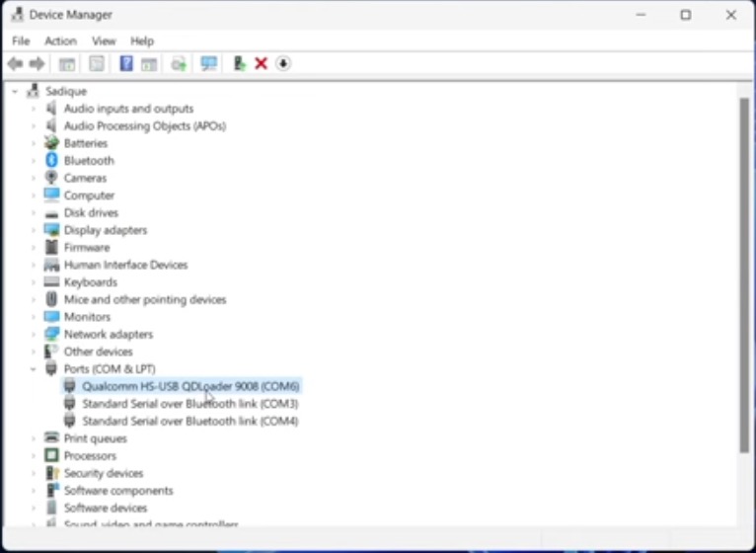Click the Show/Hide console tree toolbar icon

(67, 64)
